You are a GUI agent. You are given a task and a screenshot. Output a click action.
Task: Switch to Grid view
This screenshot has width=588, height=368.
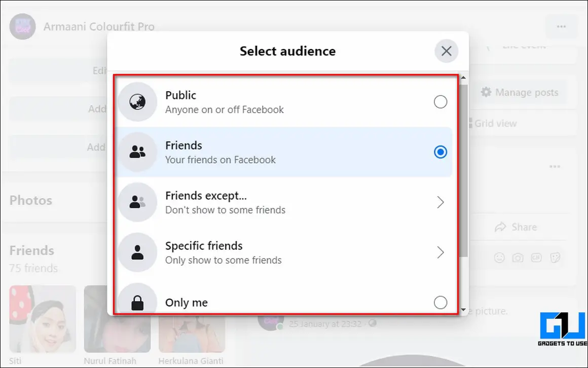(495, 123)
